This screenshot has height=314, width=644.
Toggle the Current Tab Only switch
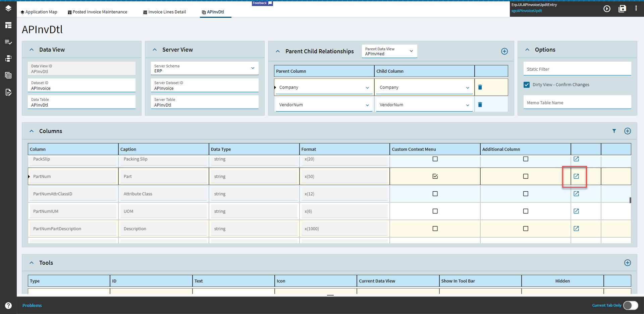point(631,305)
